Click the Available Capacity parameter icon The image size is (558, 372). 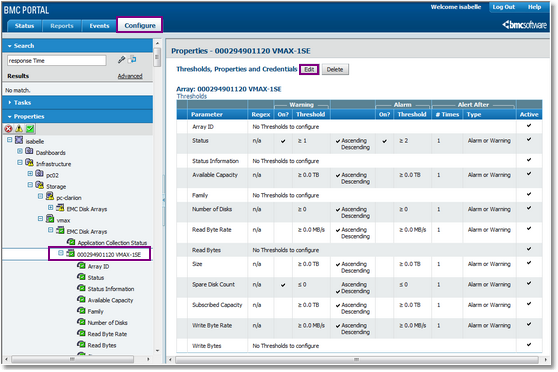pos(81,300)
